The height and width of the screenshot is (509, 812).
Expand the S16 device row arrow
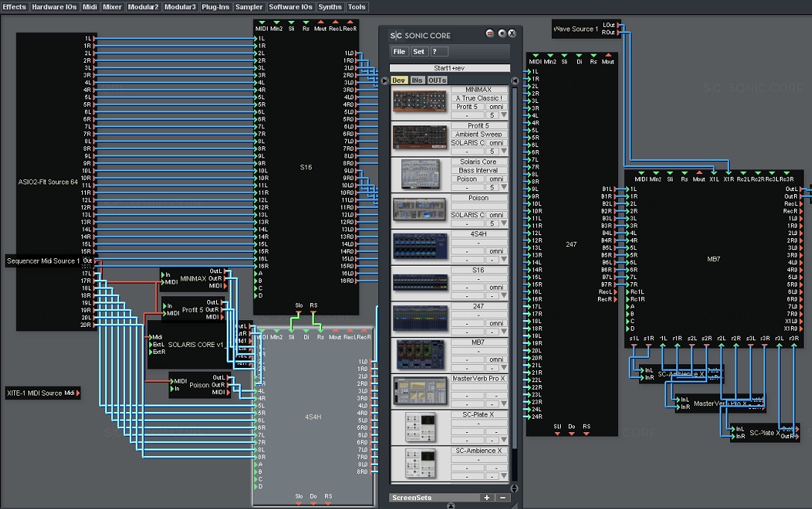pyautogui.click(x=503, y=296)
